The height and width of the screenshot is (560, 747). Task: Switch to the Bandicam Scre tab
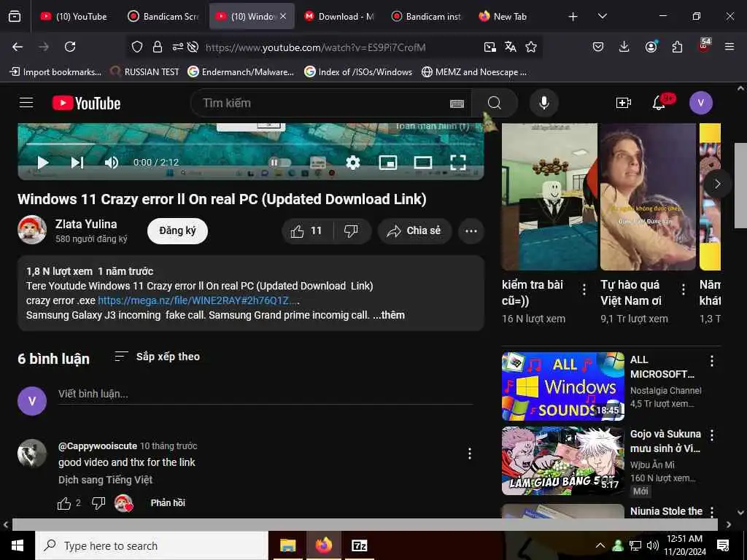pos(163,17)
